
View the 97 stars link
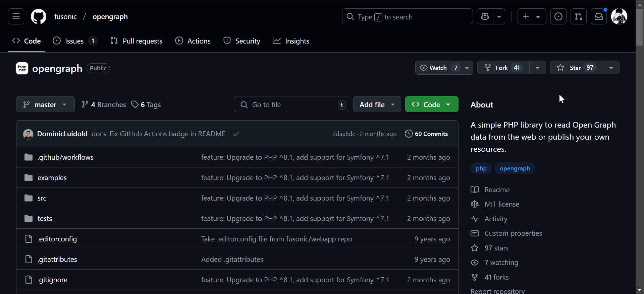tap(489, 248)
